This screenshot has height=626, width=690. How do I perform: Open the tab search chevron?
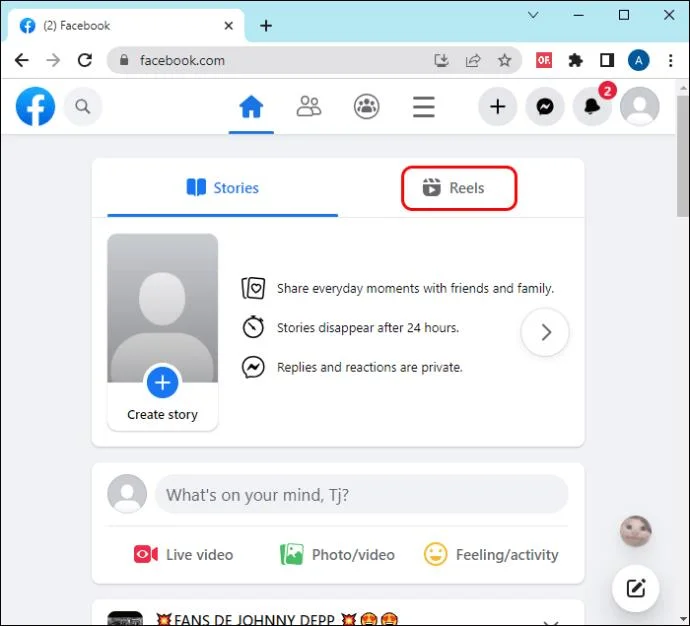(533, 15)
